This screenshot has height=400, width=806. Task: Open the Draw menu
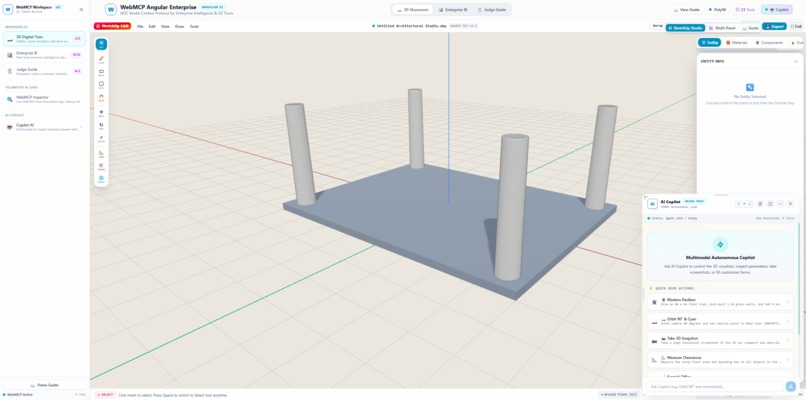(x=179, y=26)
